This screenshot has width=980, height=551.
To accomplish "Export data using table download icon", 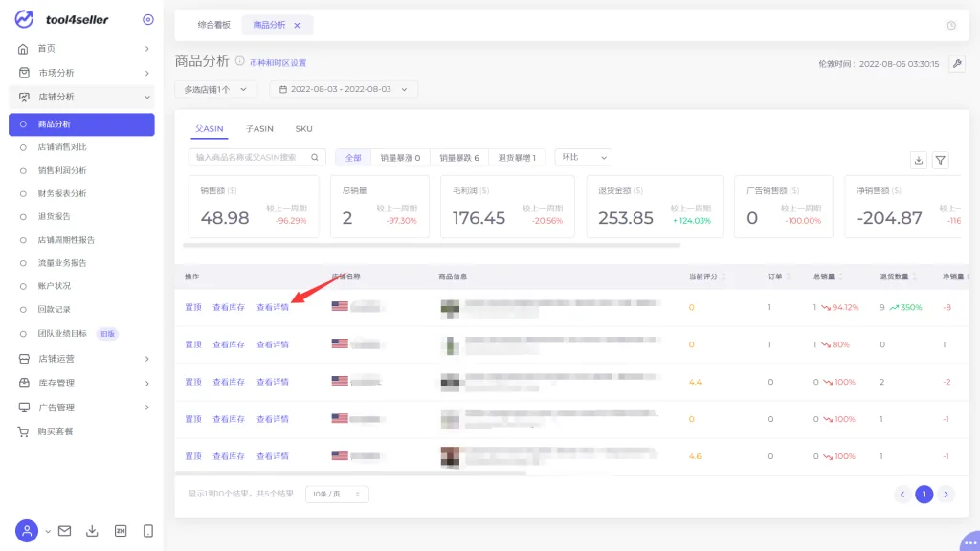I will 918,161.
